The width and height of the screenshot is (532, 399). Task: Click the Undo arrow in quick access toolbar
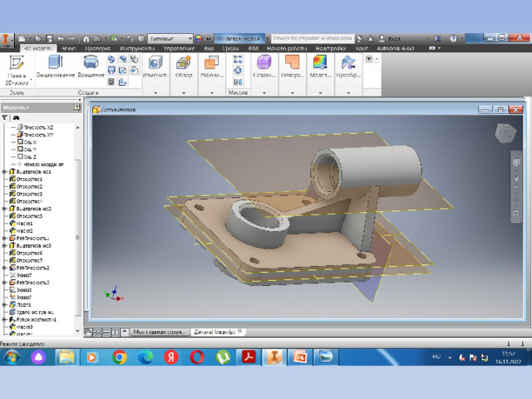(61, 39)
